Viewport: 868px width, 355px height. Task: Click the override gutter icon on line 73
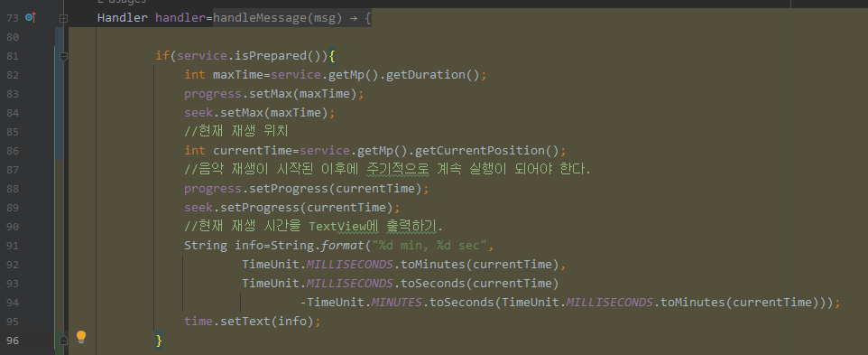tap(31, 18)
